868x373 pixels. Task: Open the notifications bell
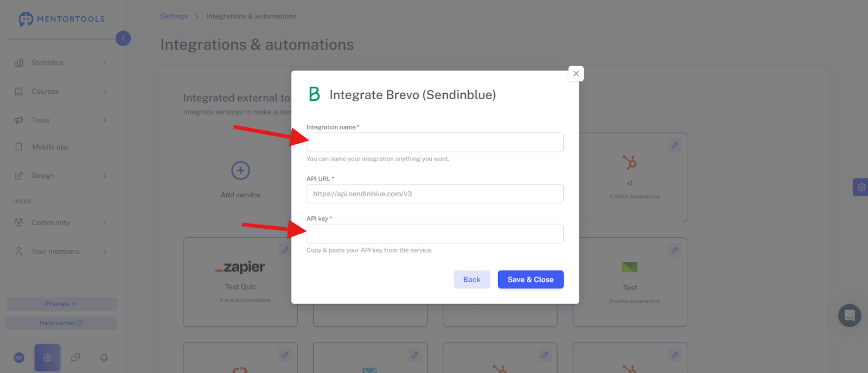pyautogui.click(x=104, y=358)
